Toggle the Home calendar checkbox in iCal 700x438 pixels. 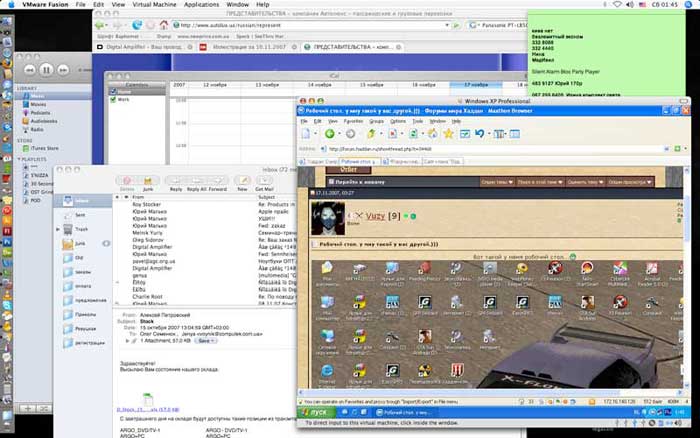point(113,92)
